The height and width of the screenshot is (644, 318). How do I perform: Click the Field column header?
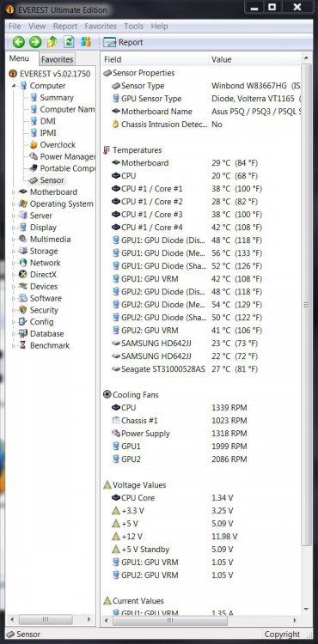(156, 59)
